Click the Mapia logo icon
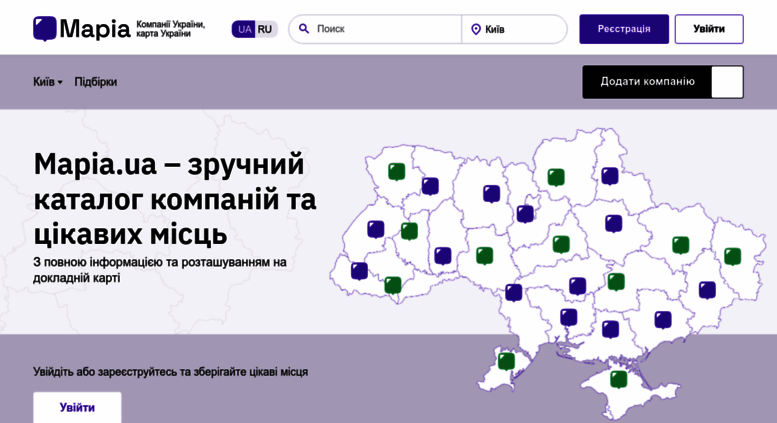The image size is (777, 423). pyautogui.click(x=45, y=29)
